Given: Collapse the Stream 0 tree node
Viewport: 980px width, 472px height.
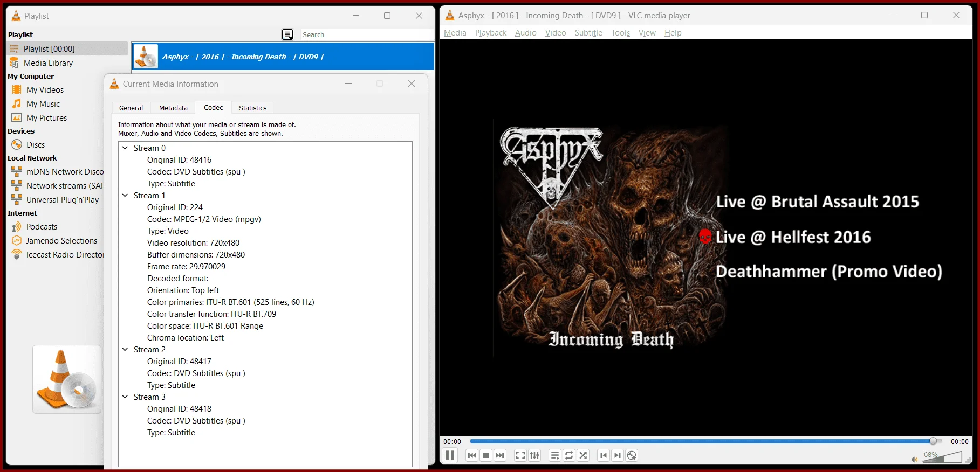Looking at the screenshot, I should point(125,148).
